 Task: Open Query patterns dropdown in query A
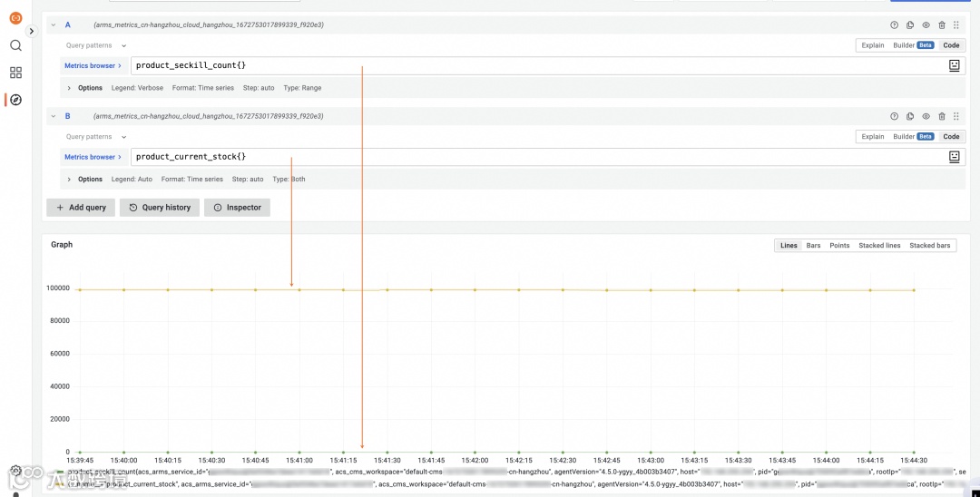[x=95, y=45]
